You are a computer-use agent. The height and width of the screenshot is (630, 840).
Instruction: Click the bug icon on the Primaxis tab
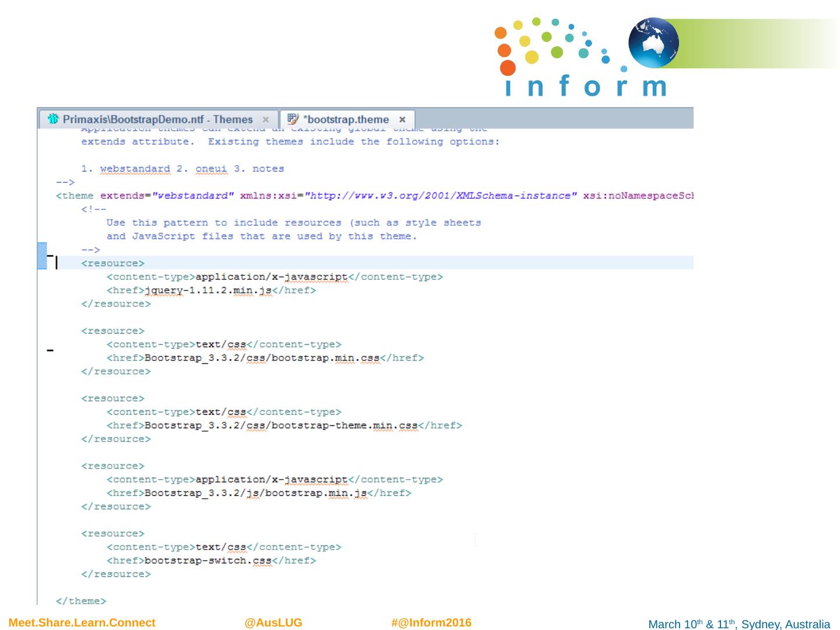[54, 119]
